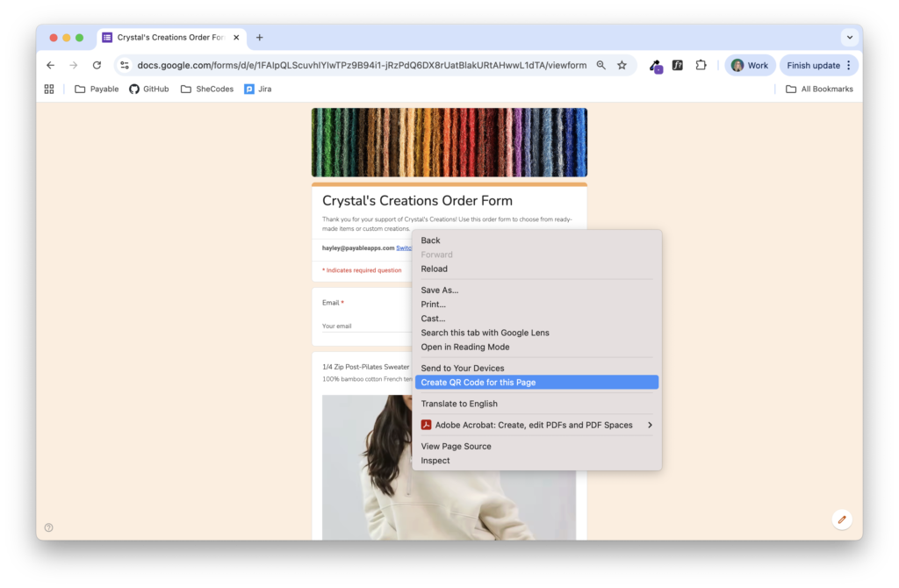Choose Translate to English
899x588 pixels.
tap(459, 404)
